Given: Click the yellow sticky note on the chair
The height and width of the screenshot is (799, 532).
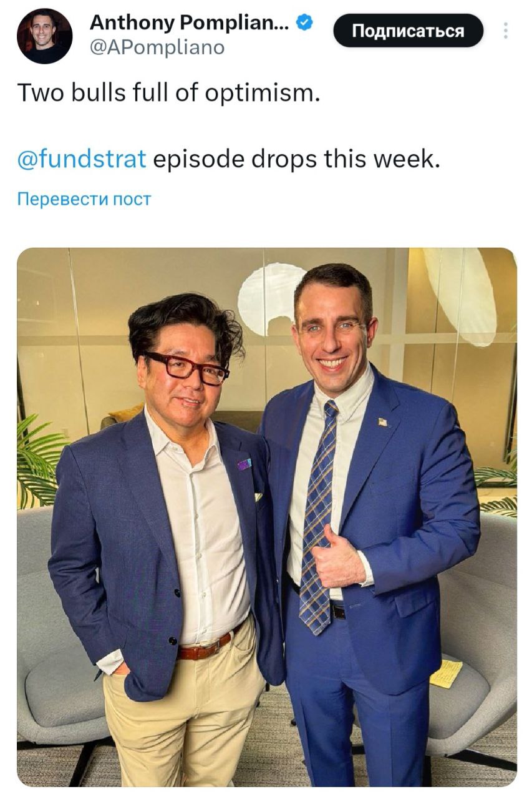Looking at the screenshot, I should 447,674.
